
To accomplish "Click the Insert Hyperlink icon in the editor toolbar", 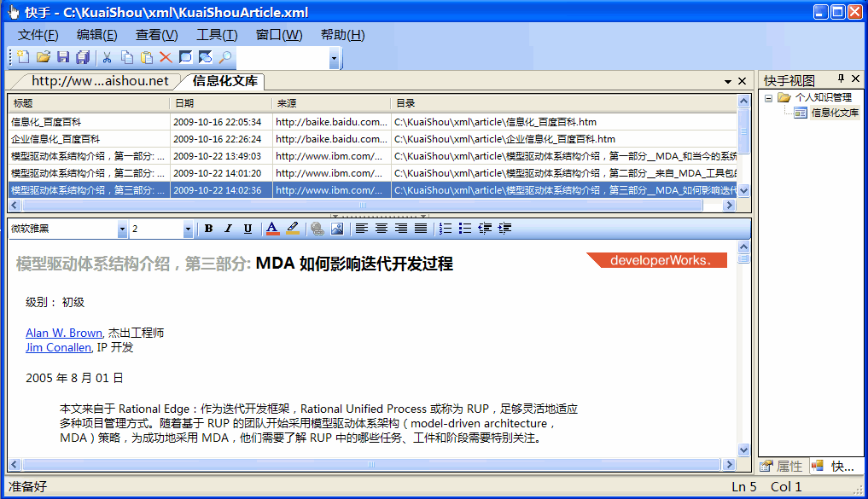I will (x=317, y=229).
